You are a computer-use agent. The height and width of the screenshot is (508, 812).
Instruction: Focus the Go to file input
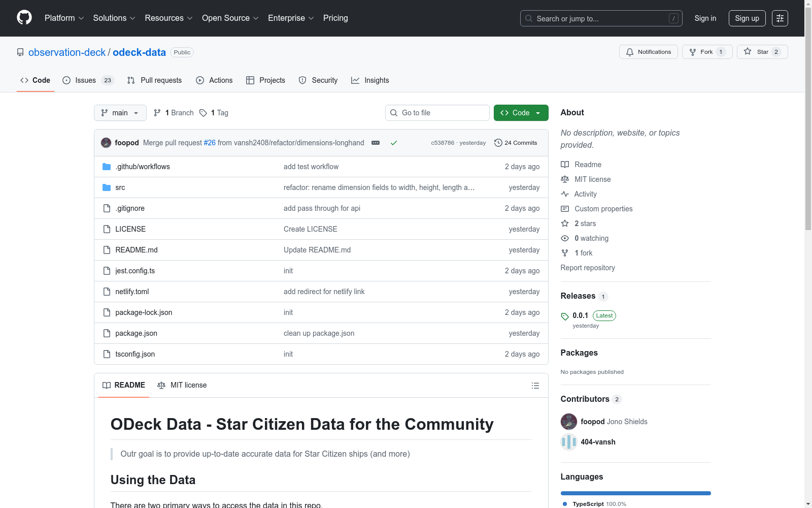(x=437, y=113)
